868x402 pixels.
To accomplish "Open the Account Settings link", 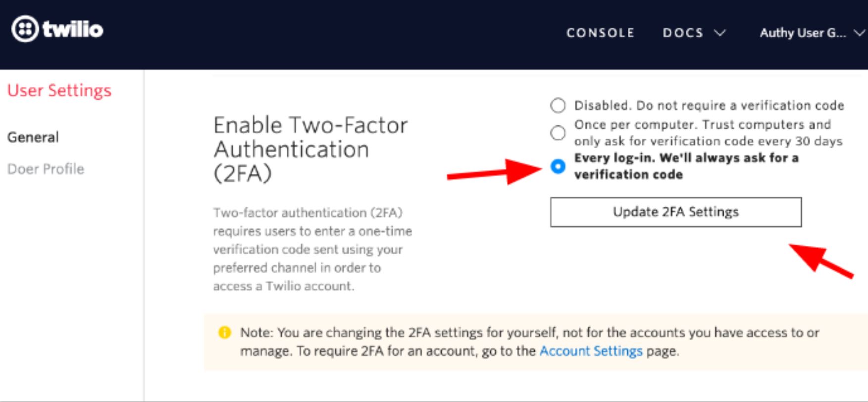I will click(590, 351).
